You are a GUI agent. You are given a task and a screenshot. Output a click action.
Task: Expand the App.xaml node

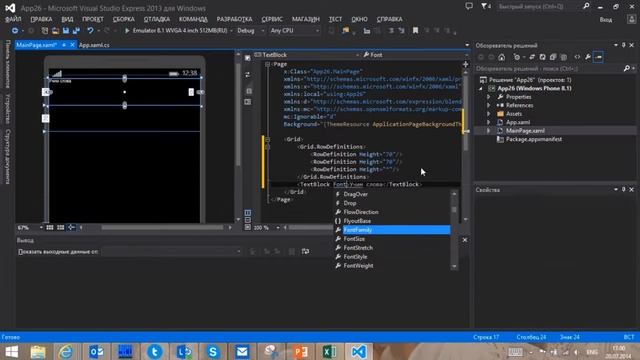489,122
